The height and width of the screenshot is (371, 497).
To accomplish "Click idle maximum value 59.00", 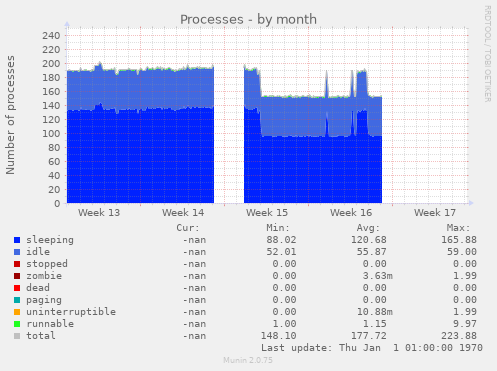I will pos(462,252).
